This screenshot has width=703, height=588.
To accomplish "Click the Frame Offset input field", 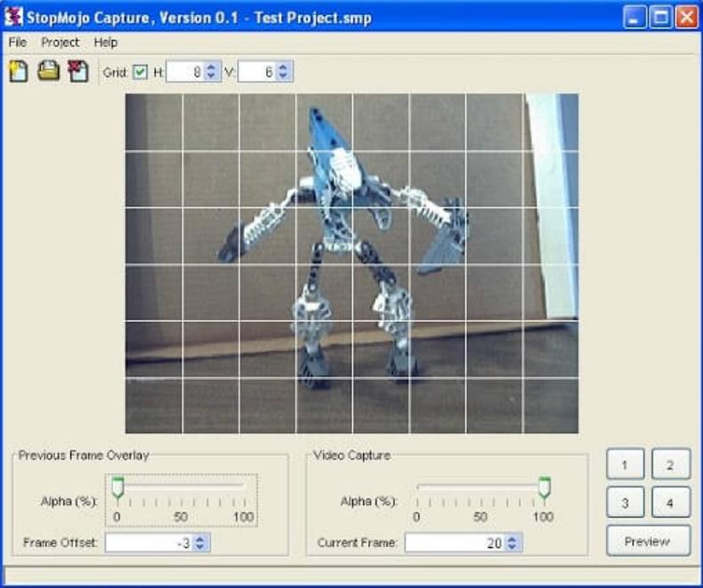I will pyautogui.click(x=149, y=543).
